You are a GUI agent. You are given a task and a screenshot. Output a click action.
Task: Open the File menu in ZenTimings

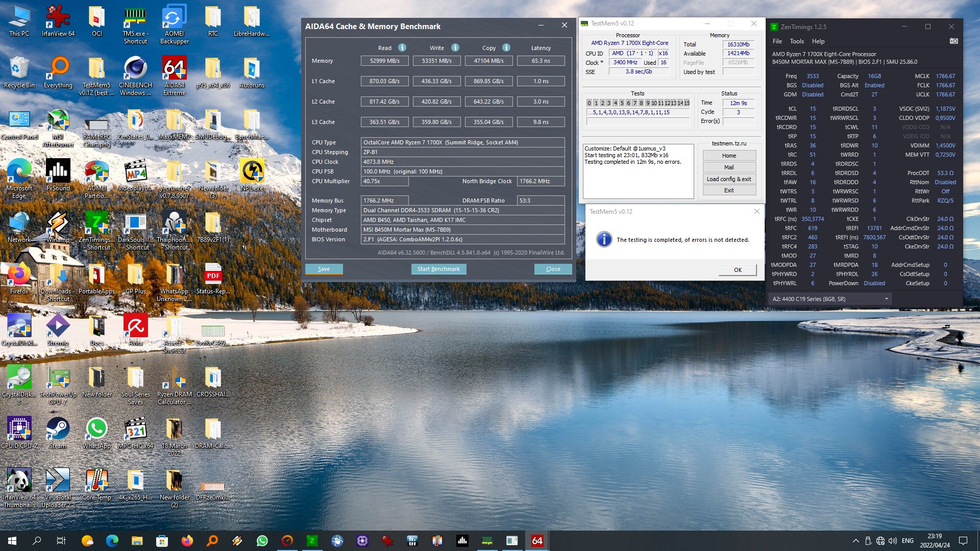coord(777,41)
